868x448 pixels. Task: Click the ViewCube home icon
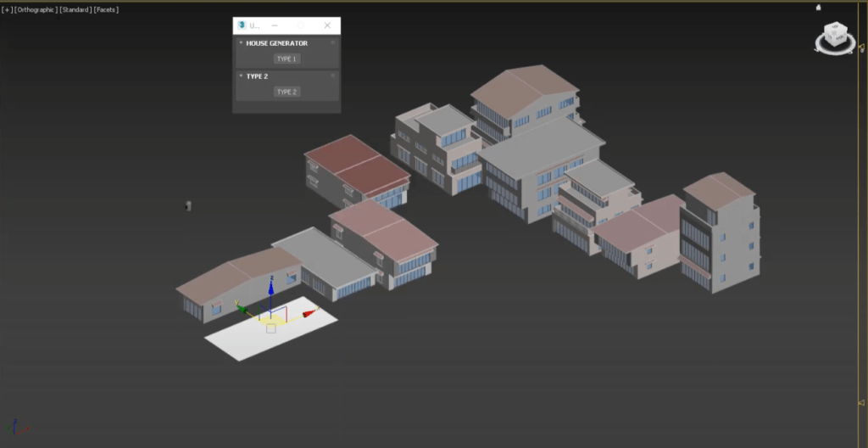point(818,8)
